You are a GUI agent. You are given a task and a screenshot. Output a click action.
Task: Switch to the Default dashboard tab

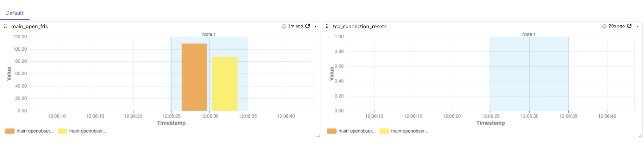pyautogui.click(x=14, y=13)
